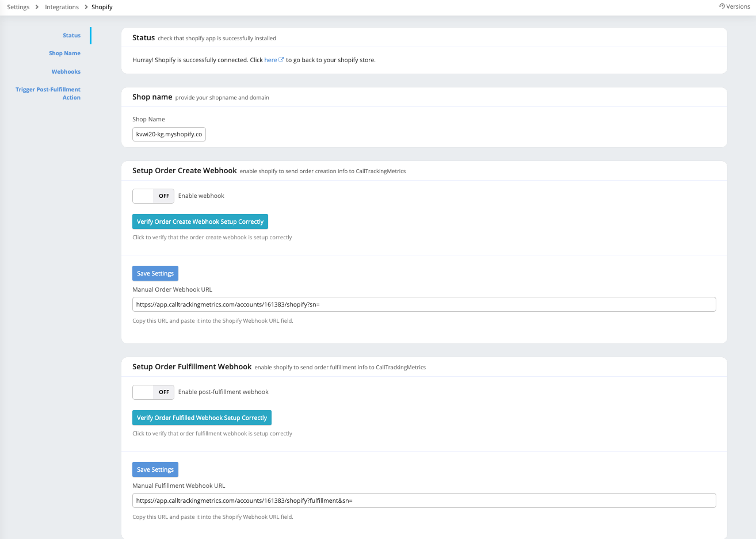
Task: Select the Shopify breadcrumb item
Action: point(102,7)
